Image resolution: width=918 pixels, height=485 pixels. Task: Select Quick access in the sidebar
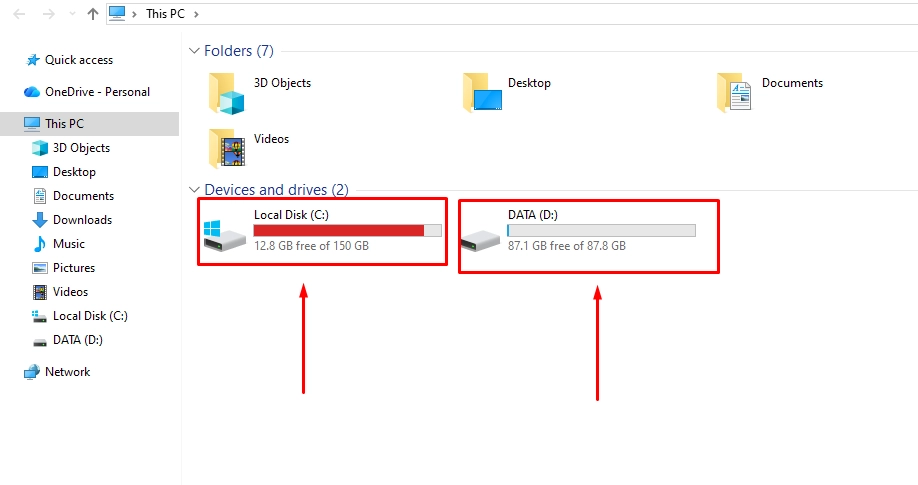pos(78,60)
